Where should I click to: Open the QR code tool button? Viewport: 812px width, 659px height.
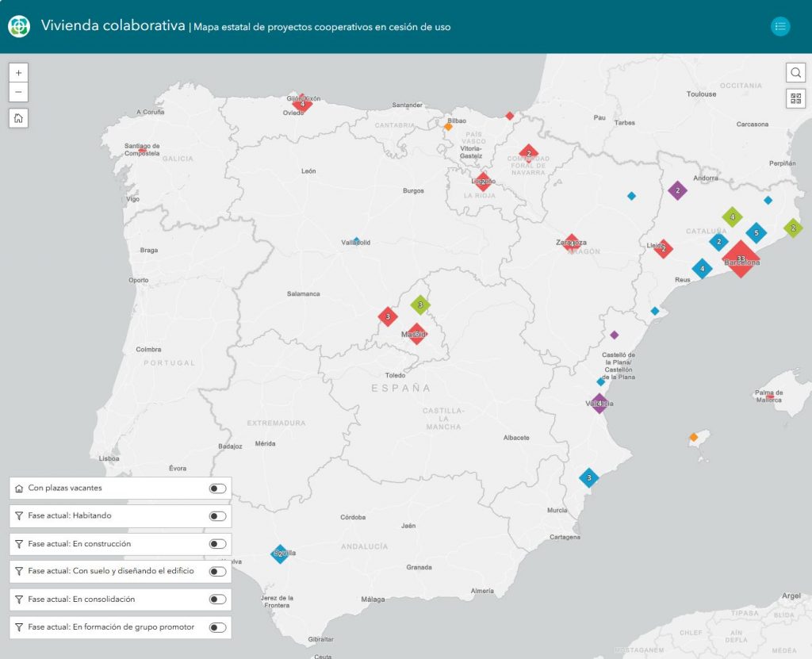pyautogui.click(x=795, y=98)
